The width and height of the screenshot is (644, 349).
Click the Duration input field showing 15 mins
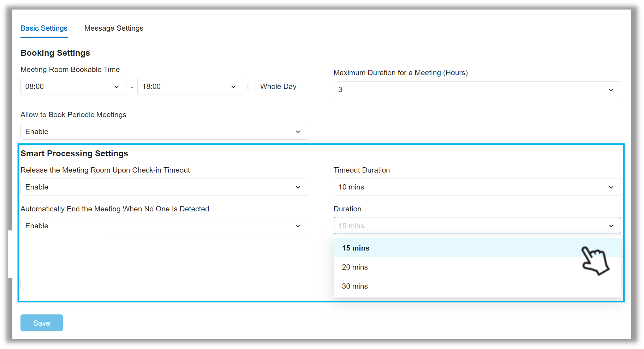click(x=424, y=225)
